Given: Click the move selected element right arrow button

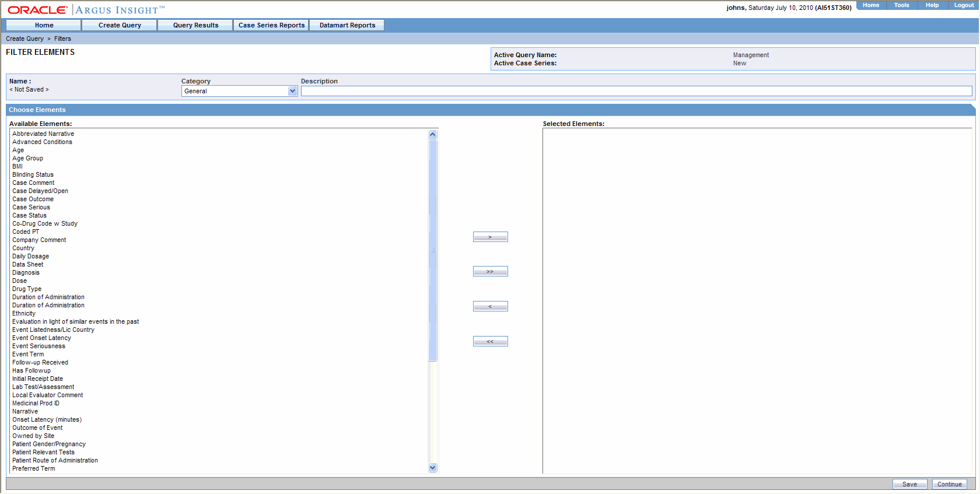Looking at the screenshot, I should point(490,237).
